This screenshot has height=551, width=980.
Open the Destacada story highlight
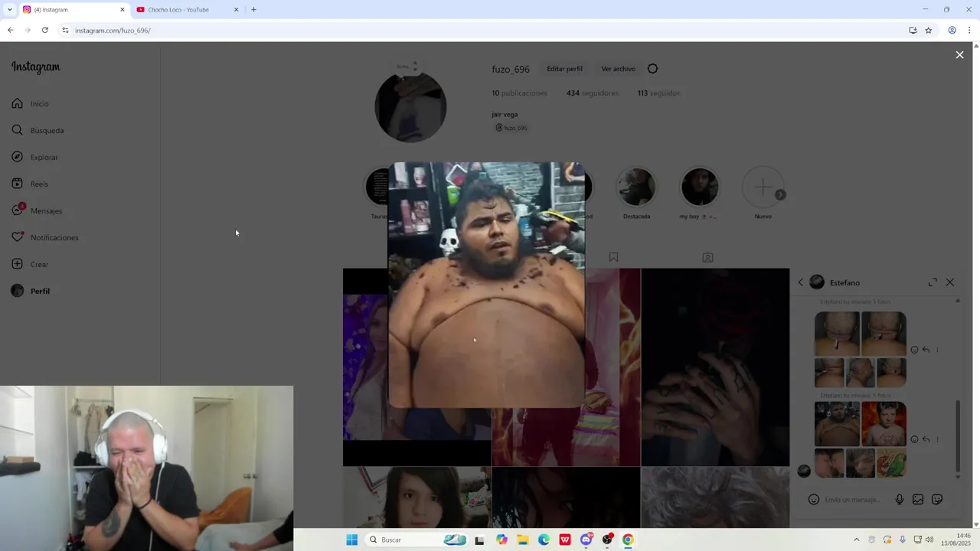click(636, 187)
